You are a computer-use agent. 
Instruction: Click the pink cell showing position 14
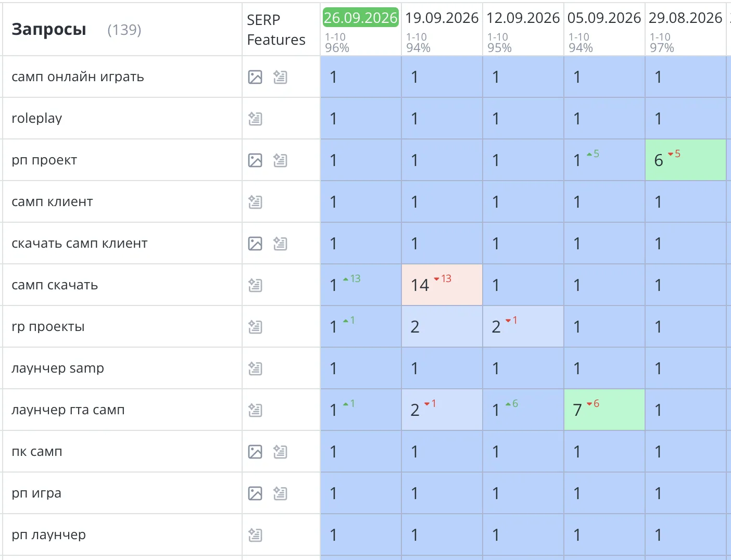point(442,285)
